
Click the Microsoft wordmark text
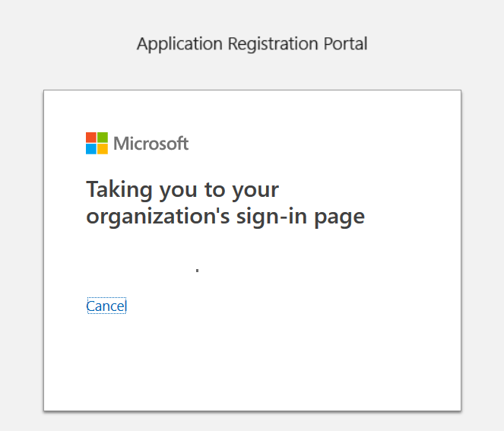point(151,144)
